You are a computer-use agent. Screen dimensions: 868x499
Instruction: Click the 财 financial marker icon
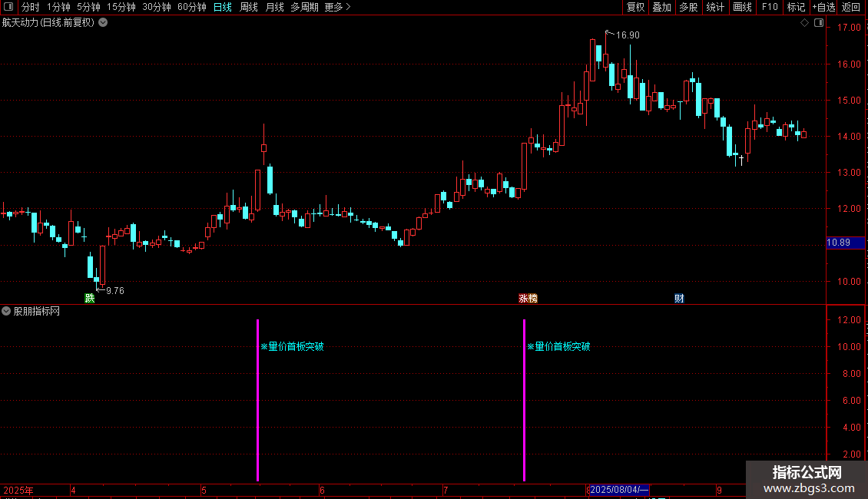coord(679,298)
